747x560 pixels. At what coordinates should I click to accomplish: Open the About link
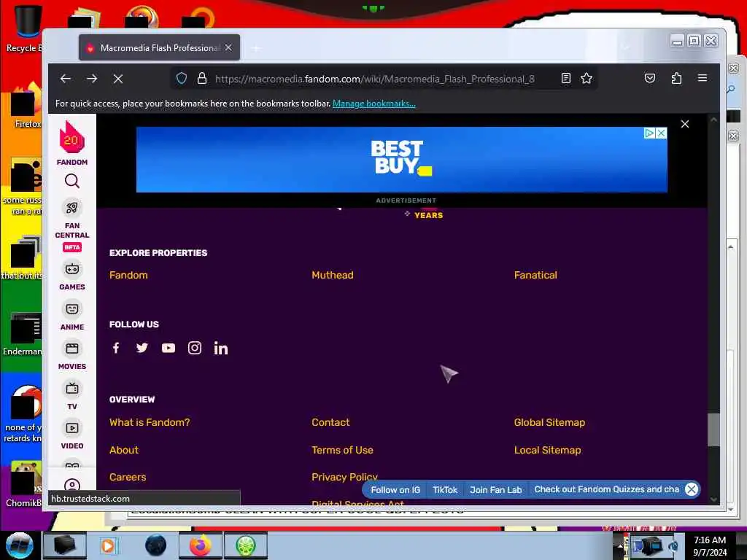coord(124,450)
